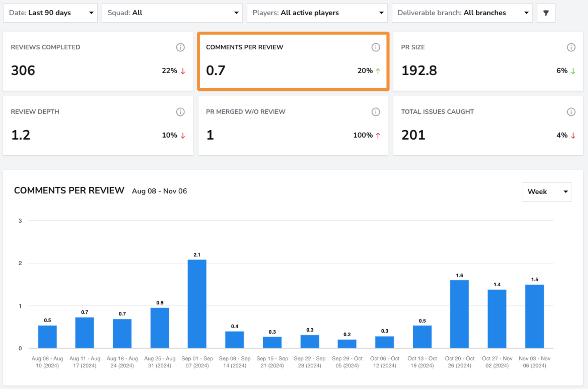The width and height of the screenshot is (588, 389).
Task: Select the Reviews Completed metric card
Action: click(x=98, y=61)
